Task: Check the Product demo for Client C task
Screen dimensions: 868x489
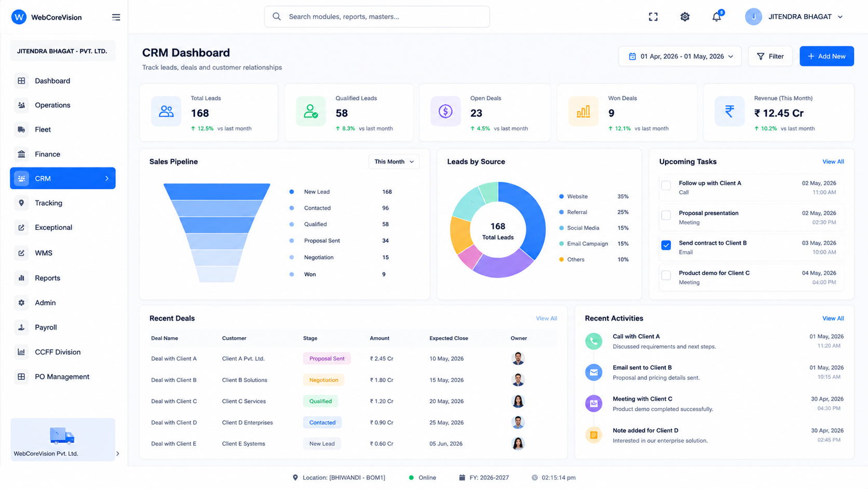Action: (666, 275)
